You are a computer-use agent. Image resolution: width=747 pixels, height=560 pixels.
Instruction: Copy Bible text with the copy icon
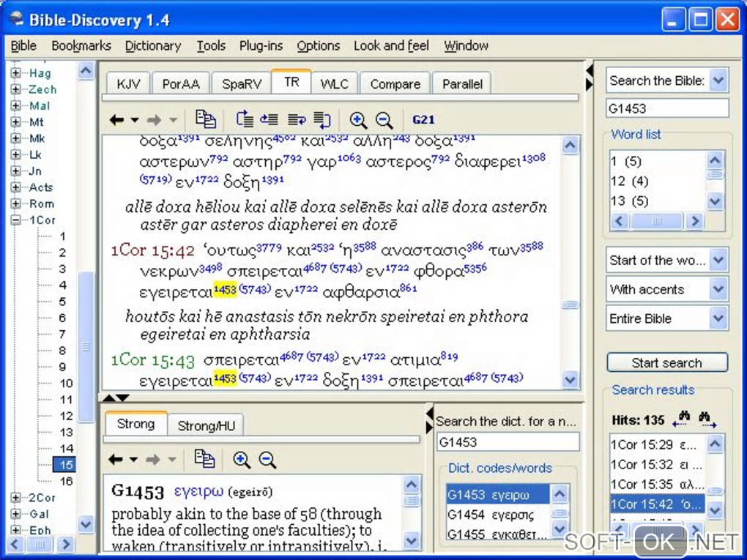tap(205, 119)
